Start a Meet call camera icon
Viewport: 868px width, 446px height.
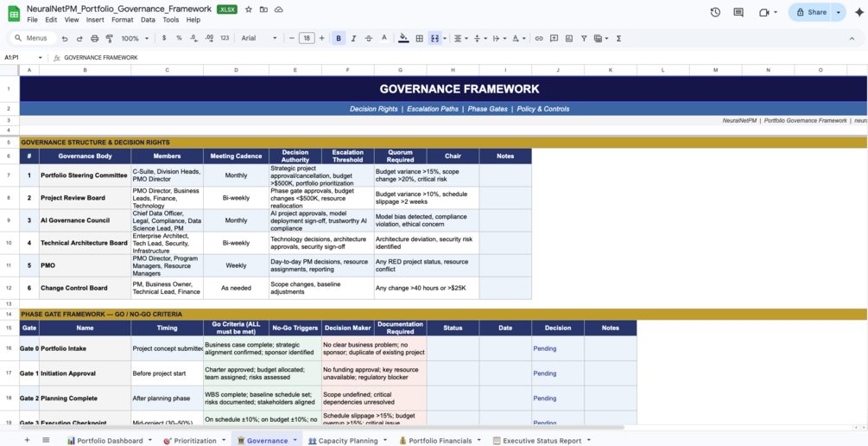764,12
